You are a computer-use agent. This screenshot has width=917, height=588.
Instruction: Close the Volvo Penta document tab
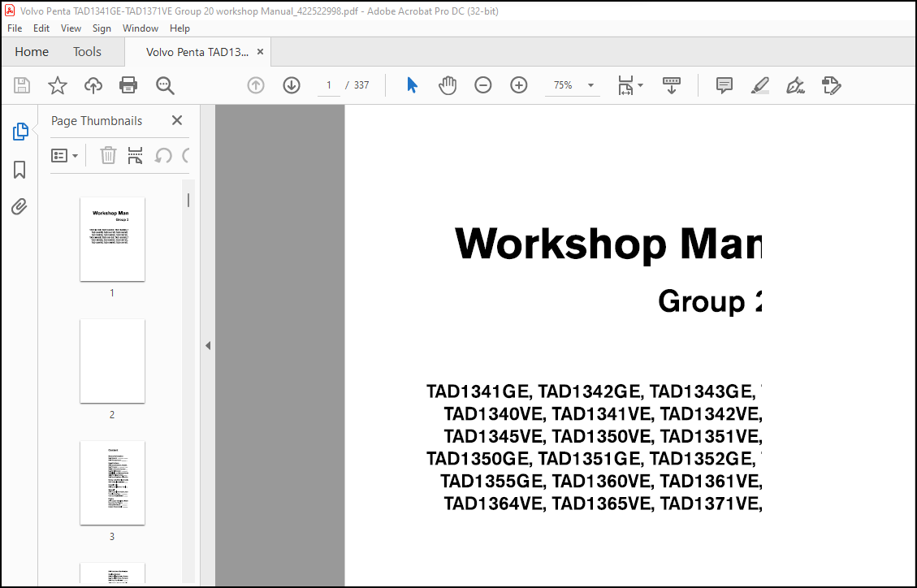tap(260, 52)
